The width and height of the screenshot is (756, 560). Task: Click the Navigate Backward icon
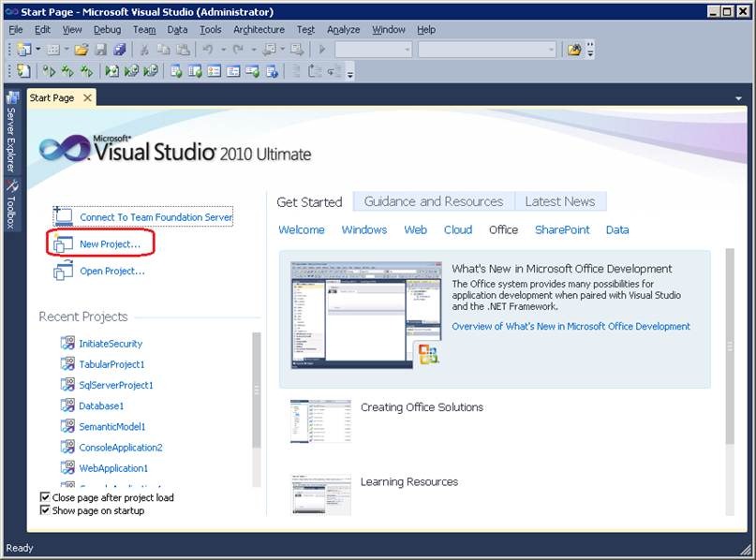(x=269, y=49)
